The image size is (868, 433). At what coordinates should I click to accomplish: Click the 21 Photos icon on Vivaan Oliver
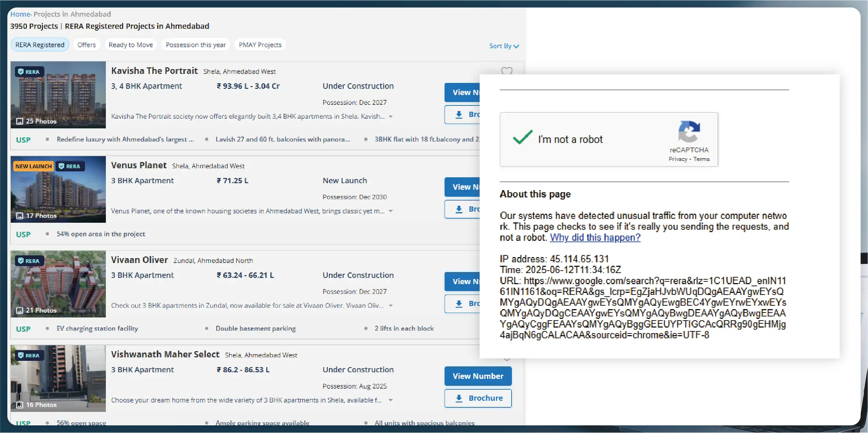click(x=20, y=310)
